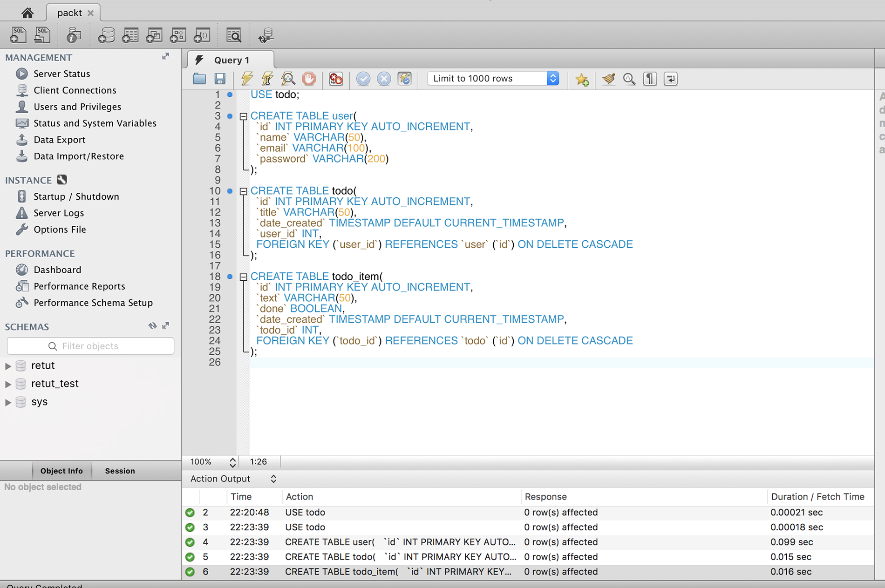Click the Execute query lightning bolt icon
The image size is (885, 588).
click(247, 79)
